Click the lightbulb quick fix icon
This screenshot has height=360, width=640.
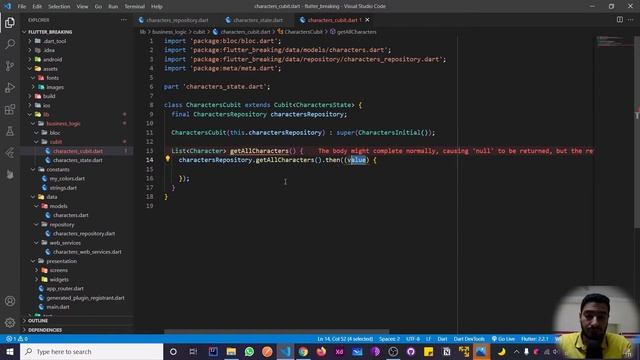[x=167, y=159]
